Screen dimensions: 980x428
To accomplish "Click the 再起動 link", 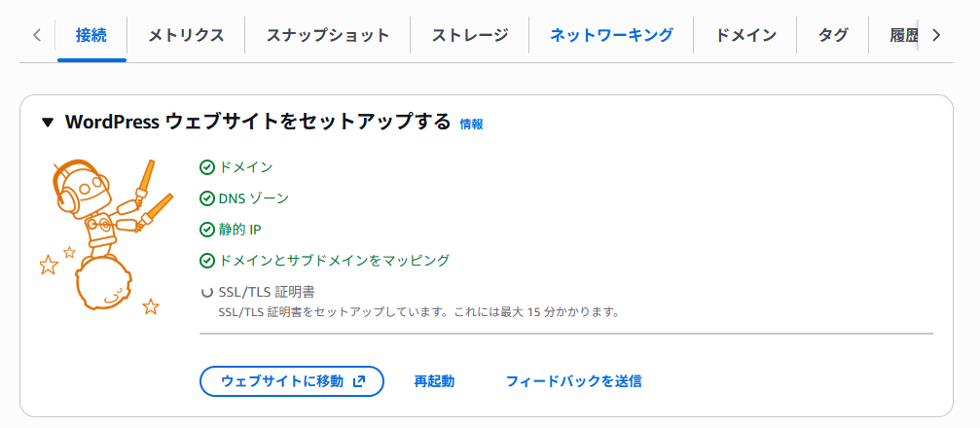I will click(x=434, y=381).
